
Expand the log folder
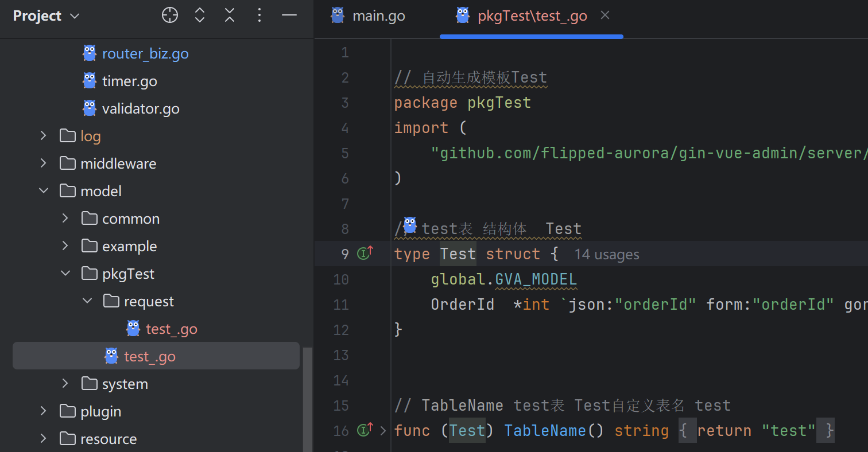[43, 136]
